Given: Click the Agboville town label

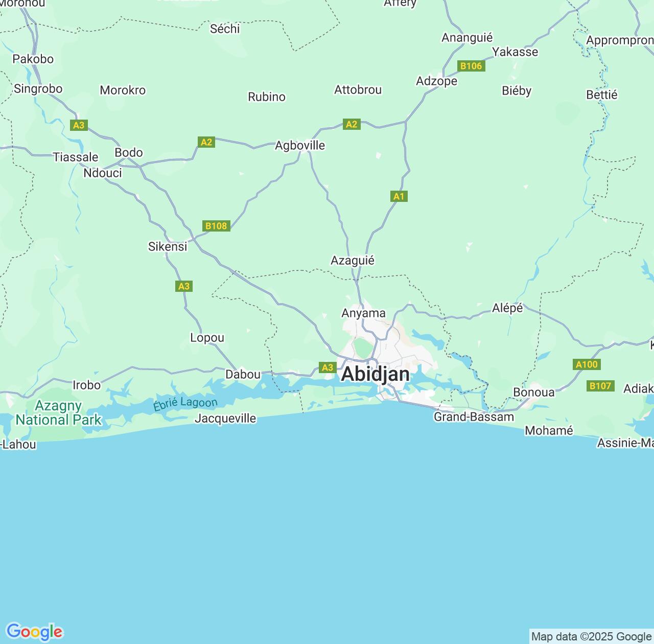Looking at the screenshot, I should pyautogui.click(x=300, y=146).
